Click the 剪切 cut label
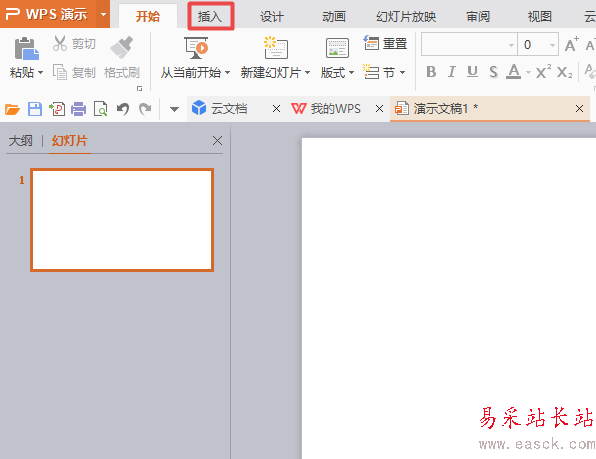Screen dimensions: 596x459 84,44
